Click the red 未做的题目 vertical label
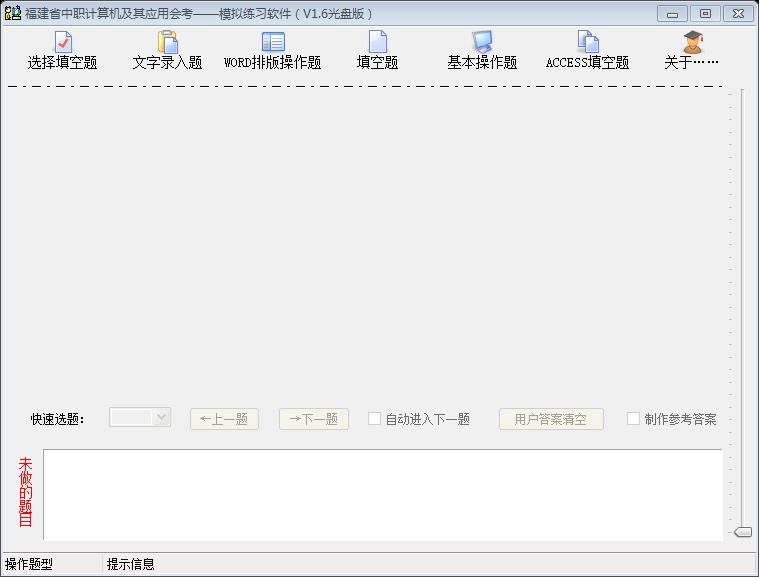This screenshot has width=759, height=577. [25, 492]
